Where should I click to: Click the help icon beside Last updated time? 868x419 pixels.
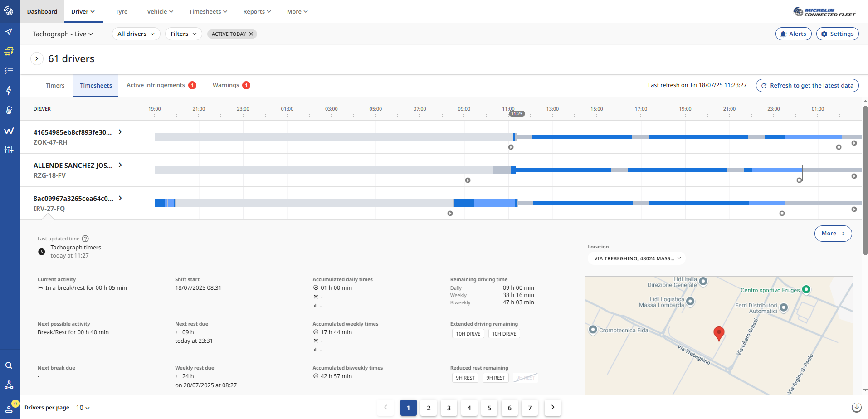pyautogui.click(x=85, y=239)
